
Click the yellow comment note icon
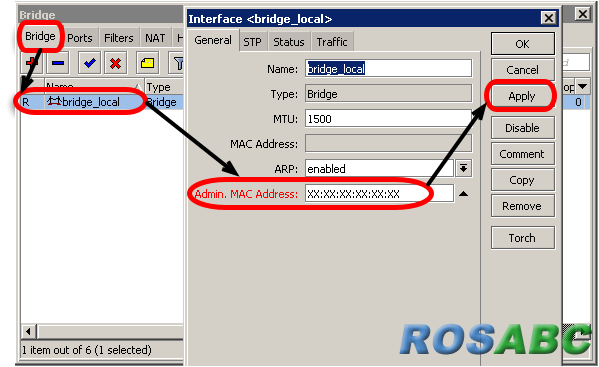(147, 63)
